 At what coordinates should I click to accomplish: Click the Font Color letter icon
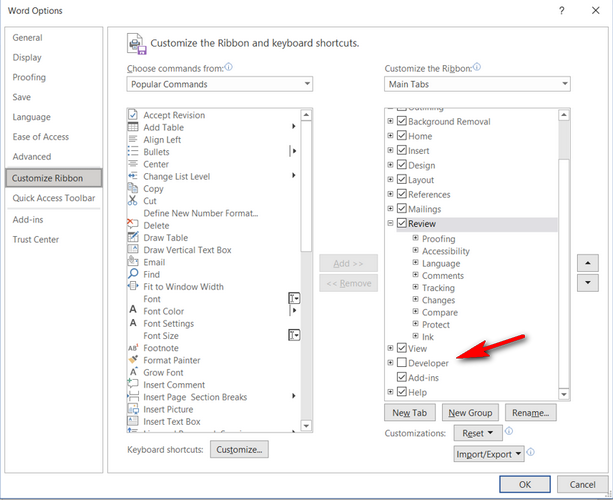pyautogui.click(x=133, y=310)
